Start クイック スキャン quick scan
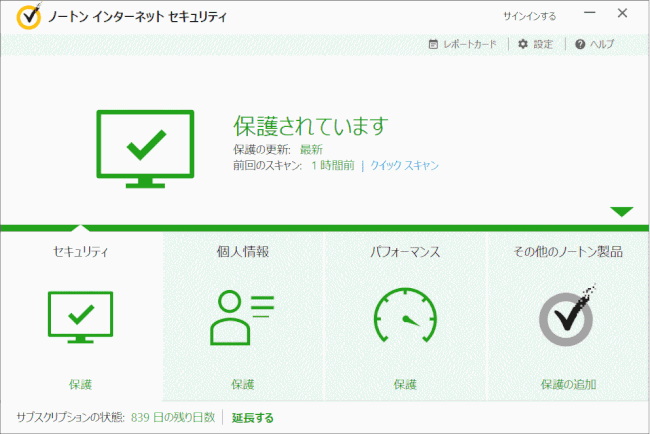Screen dimensions: 650x434 point(404,165)
